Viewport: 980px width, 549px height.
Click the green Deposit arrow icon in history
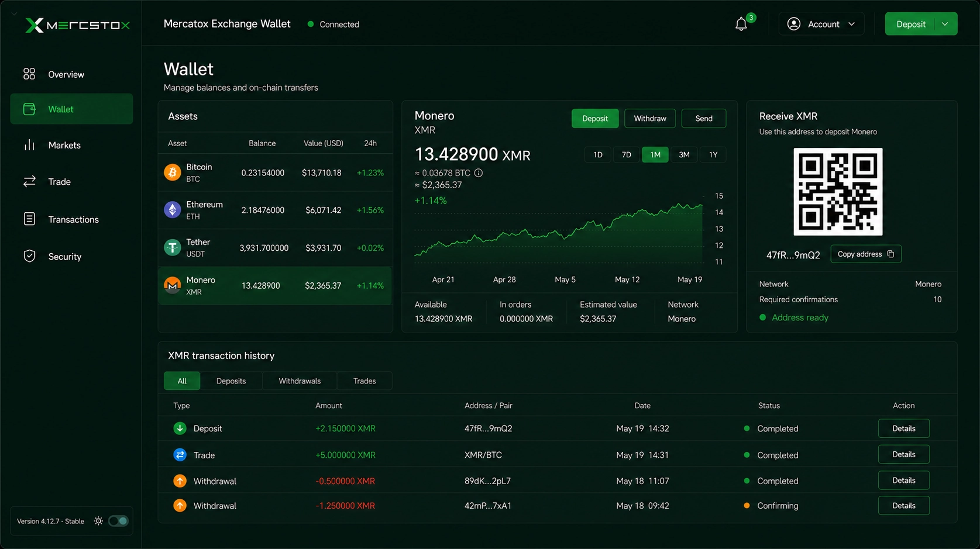[x=180, y=428]
